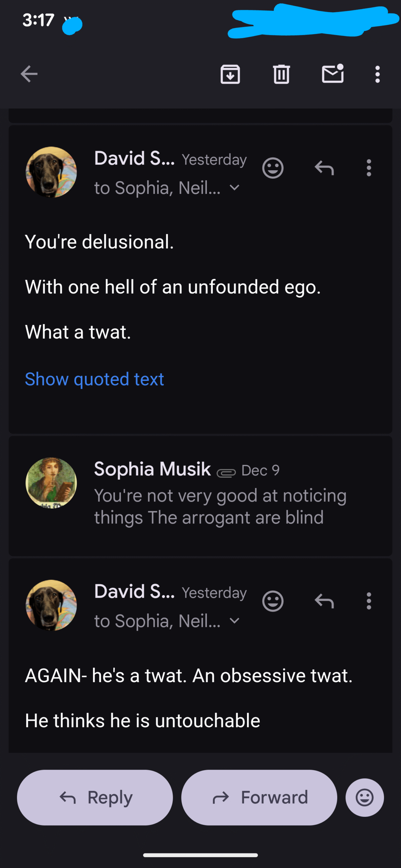
Task: React with emoji to second David message
Action: 273,601
